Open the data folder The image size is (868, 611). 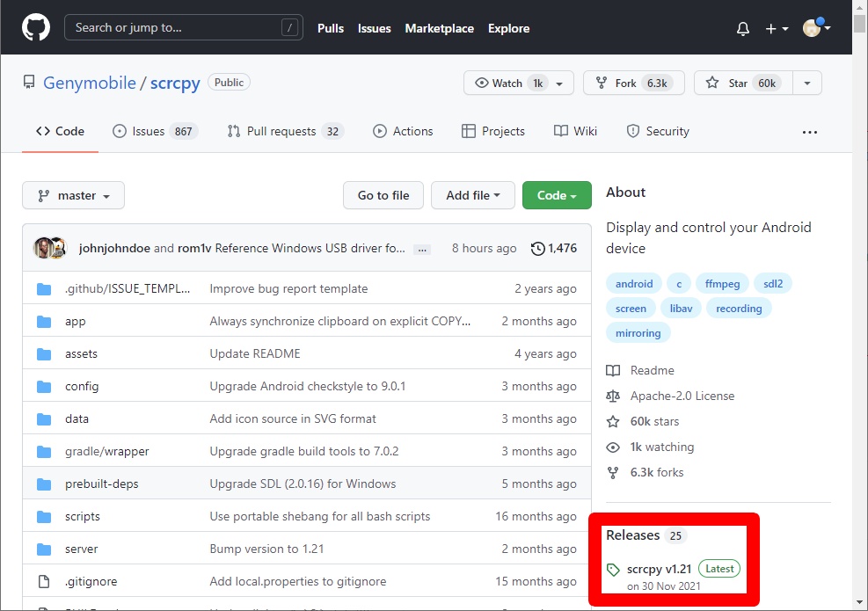[77, 419]
